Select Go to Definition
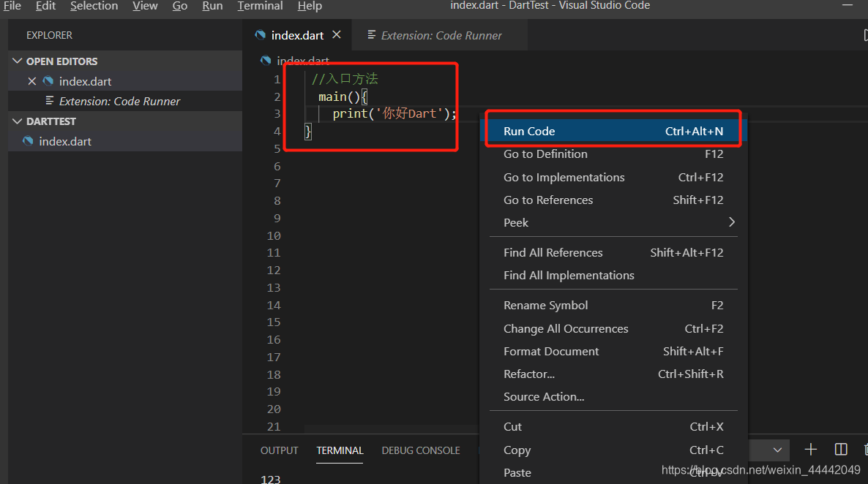This screenshot has width=868, height=484. coord(613,154)
